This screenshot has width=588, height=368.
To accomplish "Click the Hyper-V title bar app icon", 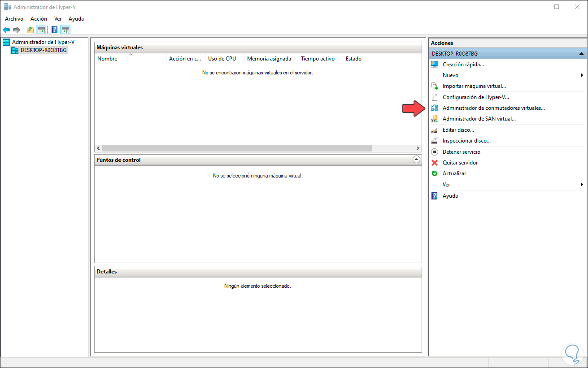I will pyautogui.click(x=7, y=7).
